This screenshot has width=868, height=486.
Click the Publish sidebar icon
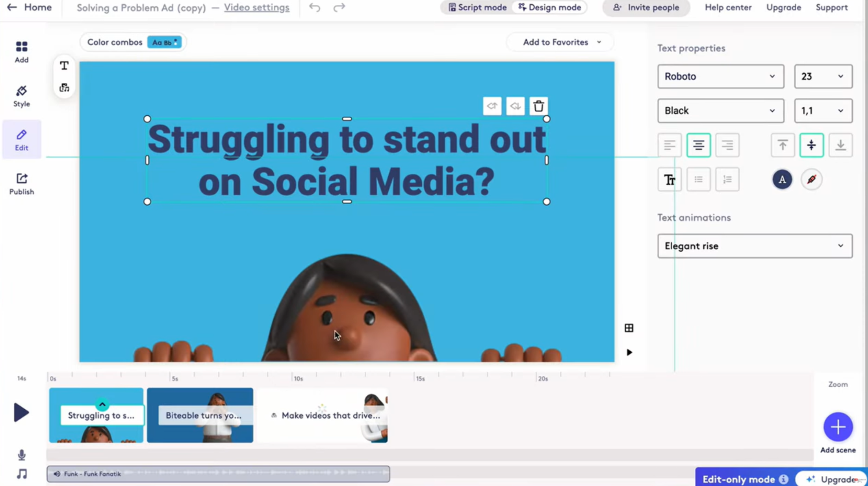point(22,184)
